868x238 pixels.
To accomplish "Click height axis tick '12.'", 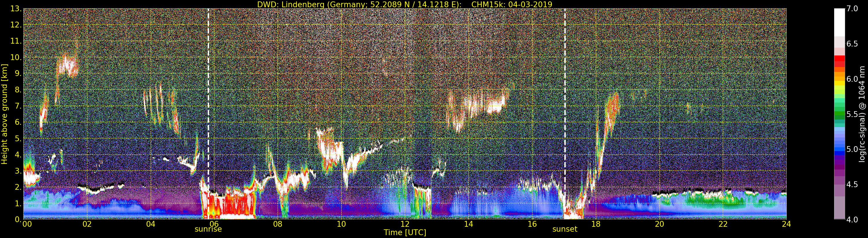I will 16,25.
